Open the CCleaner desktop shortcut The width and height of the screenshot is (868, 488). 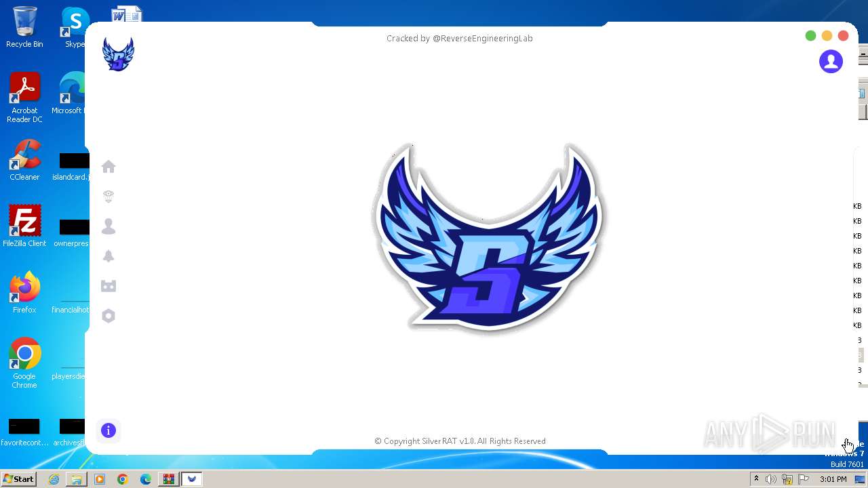24,160
